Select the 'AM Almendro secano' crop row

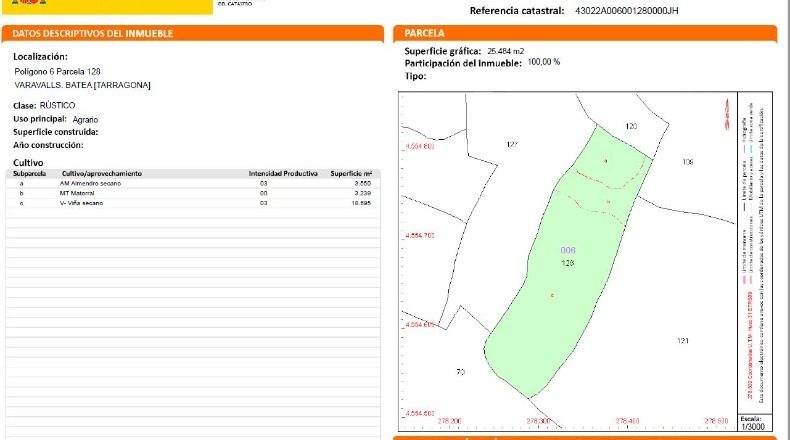pos(91,183)
